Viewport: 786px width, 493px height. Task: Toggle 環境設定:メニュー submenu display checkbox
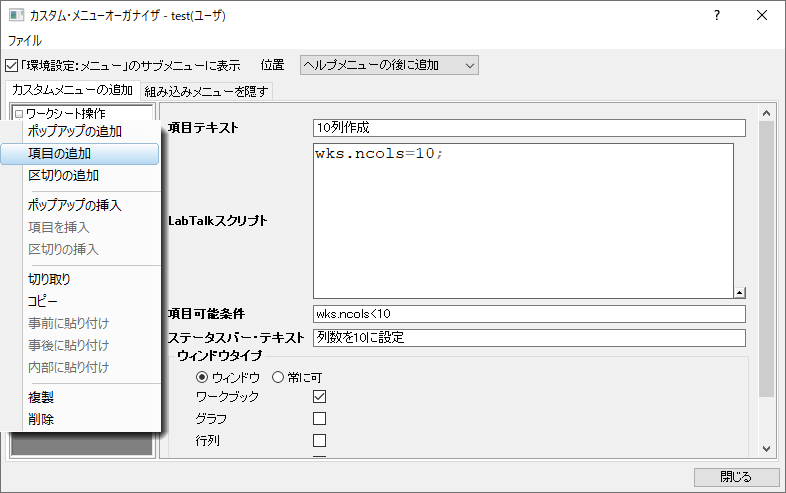[12, 65]
